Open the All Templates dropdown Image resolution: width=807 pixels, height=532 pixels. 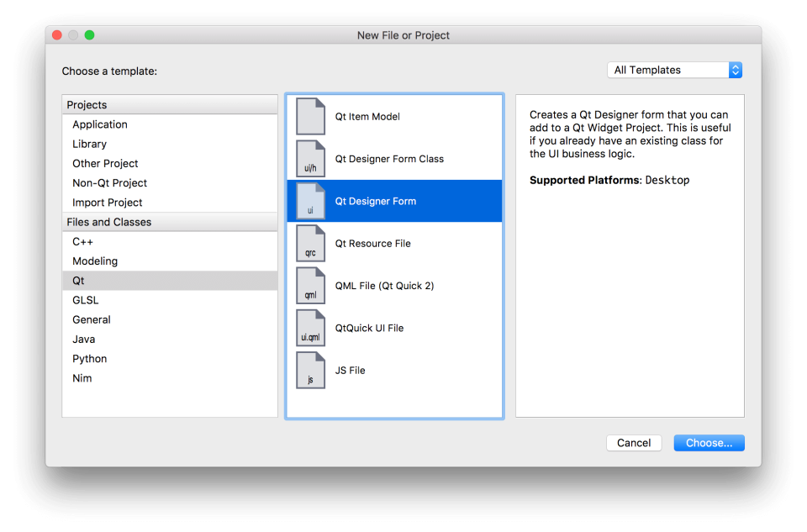[674, 70]
